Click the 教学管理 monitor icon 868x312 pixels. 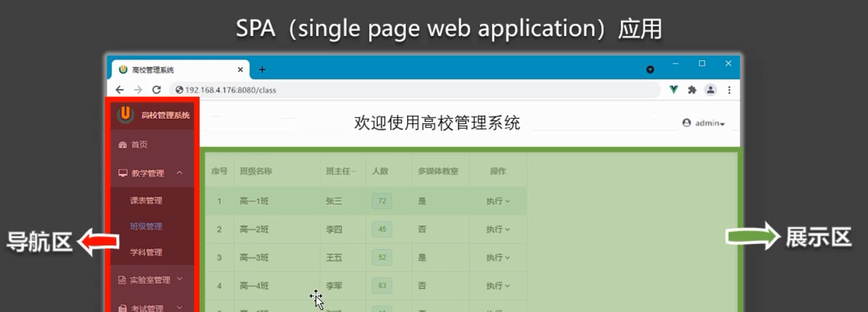pyautogui.click(x=123, y=173)
